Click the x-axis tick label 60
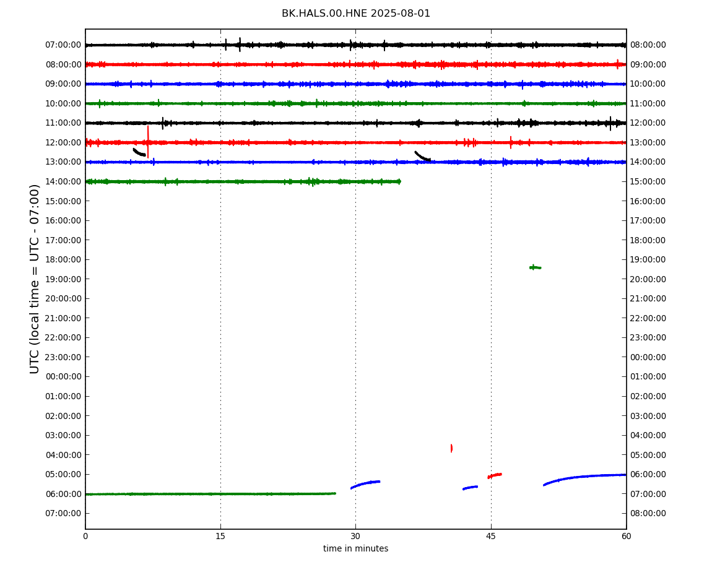The image size is (712, 588). point(626,536)
